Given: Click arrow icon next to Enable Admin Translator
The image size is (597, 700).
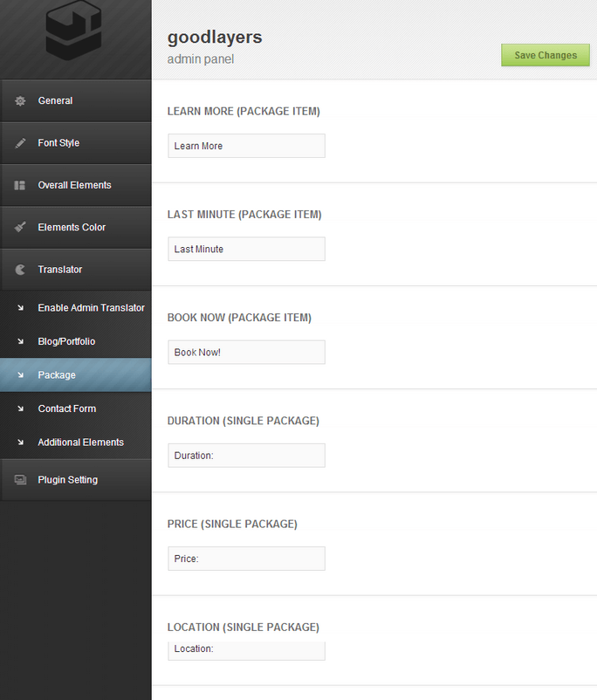Looking at the screenshot, I should coord(21,307).
